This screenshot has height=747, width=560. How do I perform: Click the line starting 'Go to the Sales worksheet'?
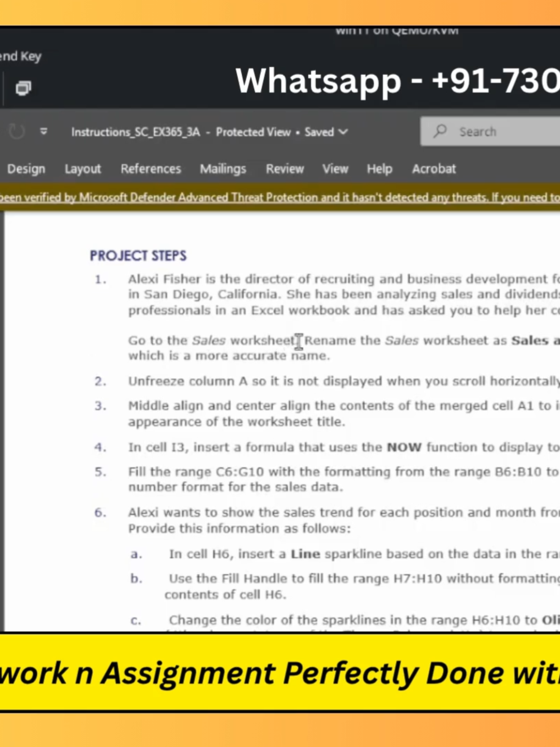(x=344, y=340)
